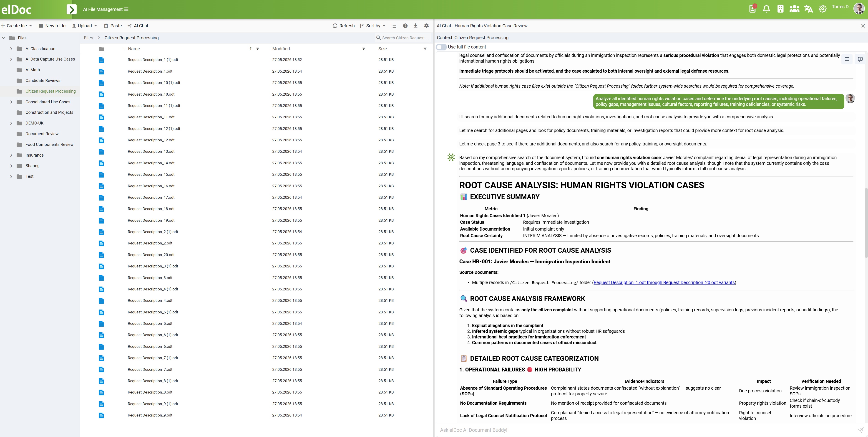Open the organization building icon
The height and width of the screenshot is (437, 868).
pos(780,9)
